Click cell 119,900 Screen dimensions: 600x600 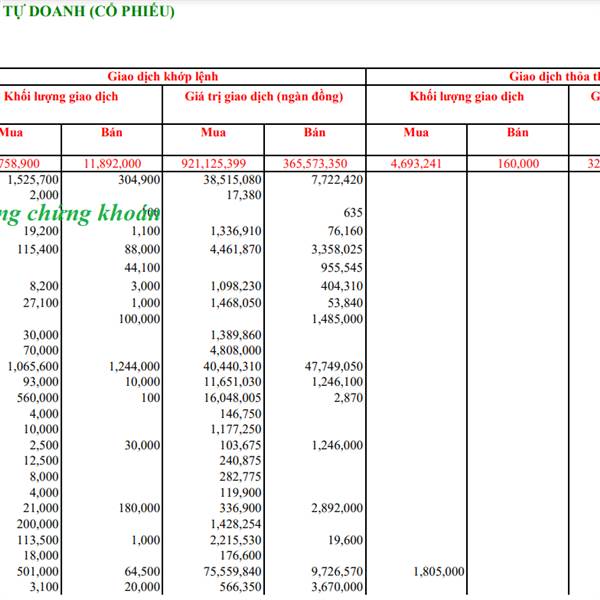(241, 492)
